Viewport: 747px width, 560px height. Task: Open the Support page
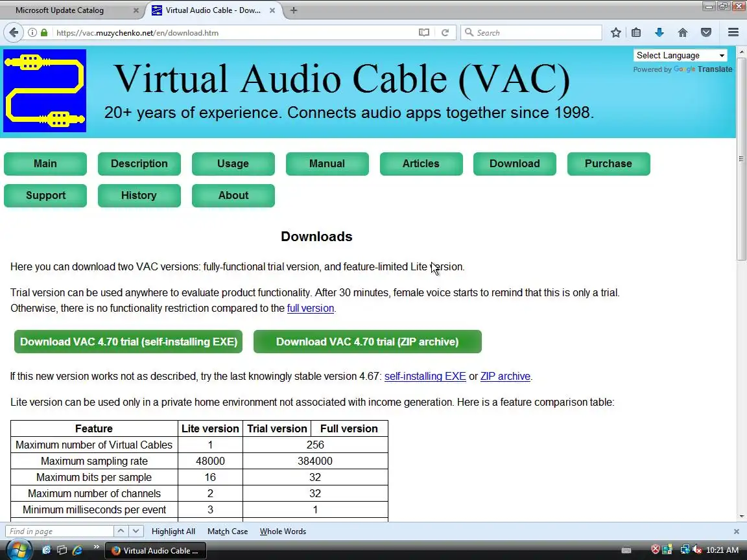(45, 195)
